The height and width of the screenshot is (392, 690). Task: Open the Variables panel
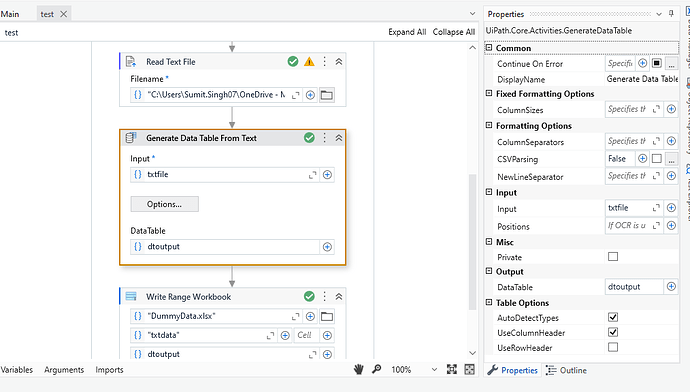[17, 370]
